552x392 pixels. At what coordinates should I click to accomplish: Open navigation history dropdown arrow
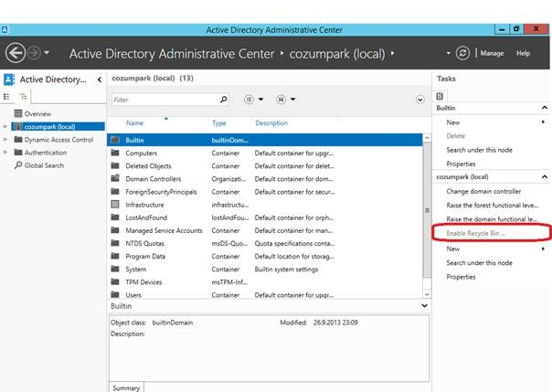47,53
